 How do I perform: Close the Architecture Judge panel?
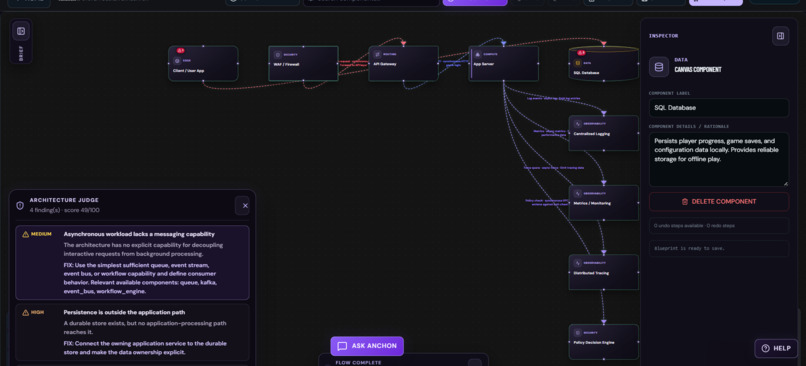click(x=245, y=205)
